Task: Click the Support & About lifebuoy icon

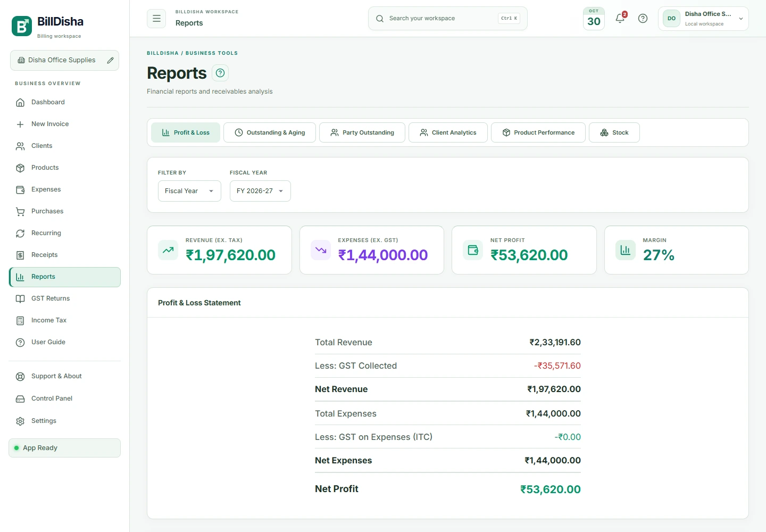Action: tap(20, 376)
